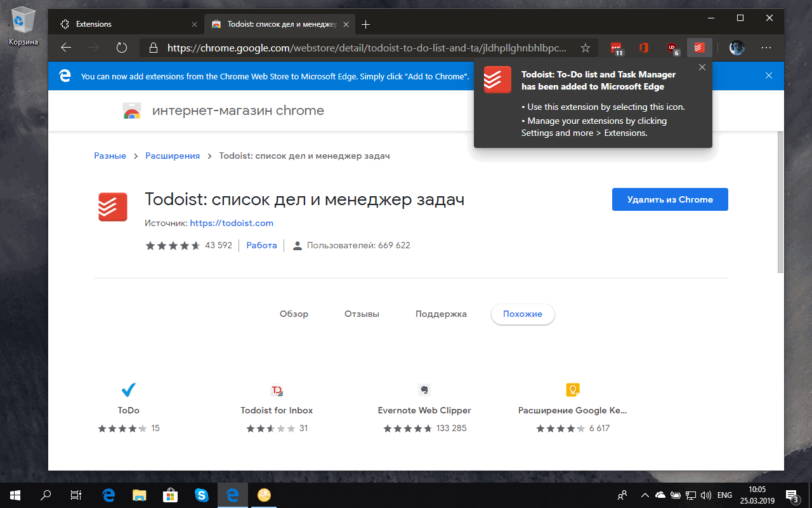Viewport: 812px width, 508px height.
Task: Navigate to the Расширения breadcrumb
Action: click(173, 156)
